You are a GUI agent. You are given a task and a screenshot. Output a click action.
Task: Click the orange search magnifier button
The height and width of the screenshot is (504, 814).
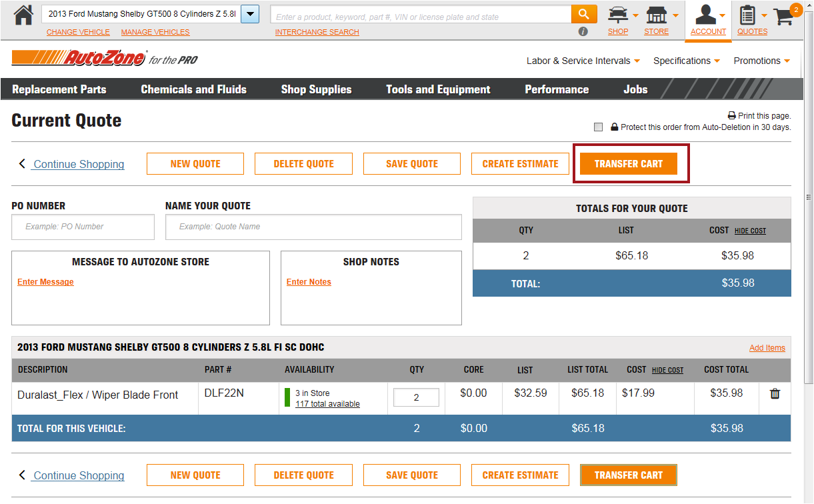[x=583, y=15]
